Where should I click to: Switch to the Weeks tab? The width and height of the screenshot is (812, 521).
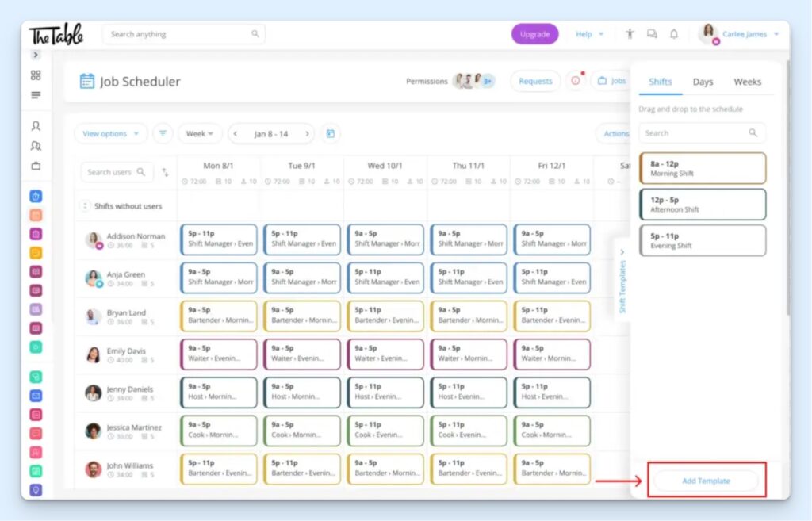click(x=748, y=82)
